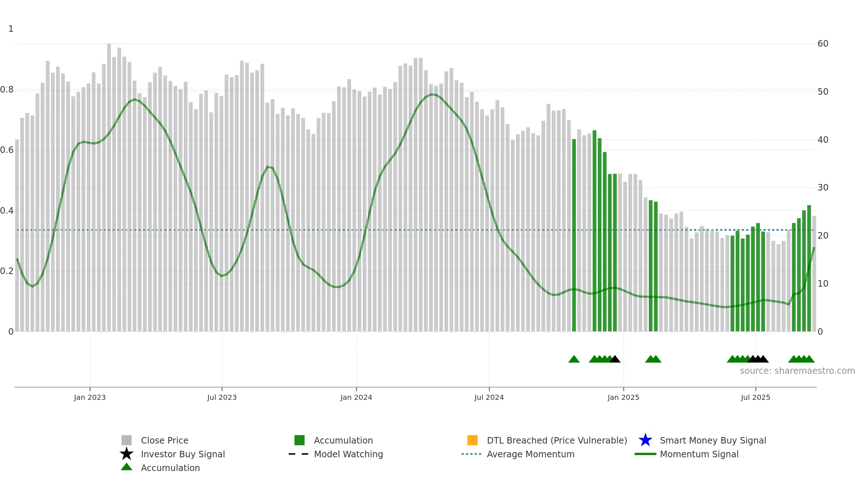Click the green Momentum Signal line icon
Image resolution: width=868 pixels, height=488 pixels.
click(x=645, y=454)
